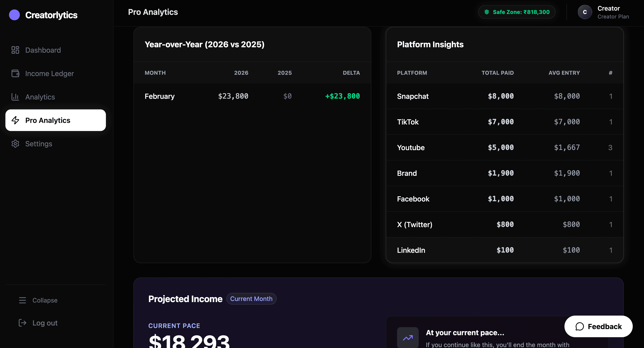Click the Analytics bar chart icon

pyautogui.click(x=15, y=97)
